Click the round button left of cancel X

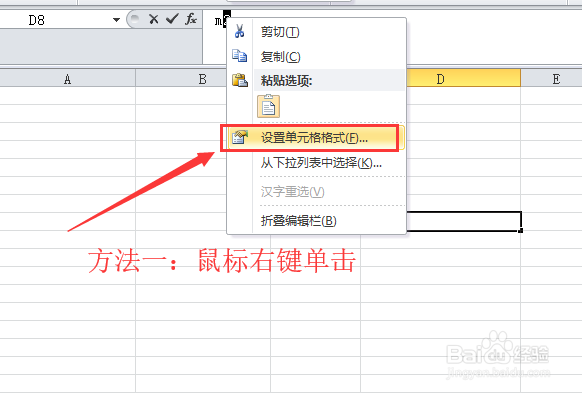(135, 19)
